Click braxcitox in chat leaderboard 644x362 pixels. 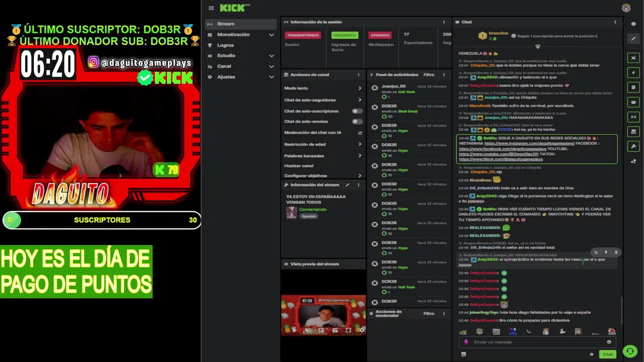point(500,33)
